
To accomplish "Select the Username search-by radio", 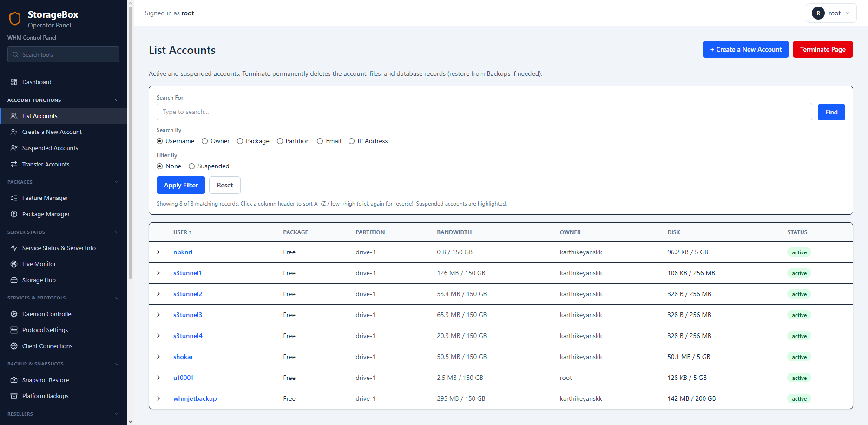I will click(159, 141).
